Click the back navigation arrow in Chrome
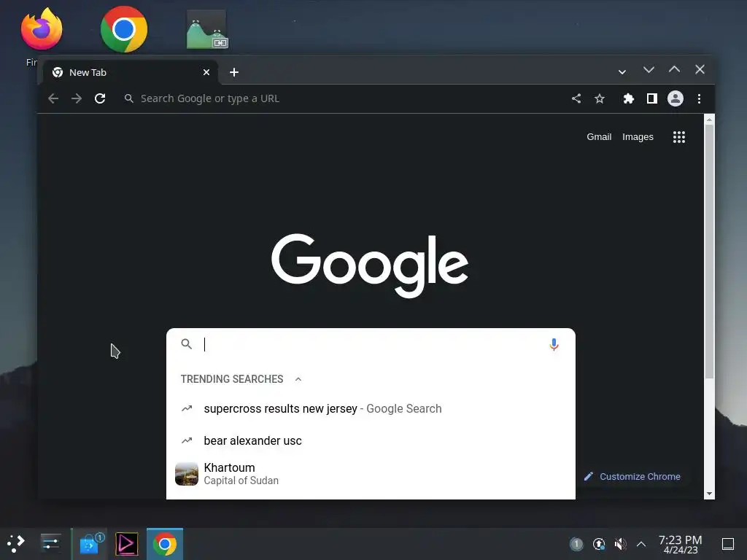The width and height of the screenshot is (747, 560). [x=53, y=98]
